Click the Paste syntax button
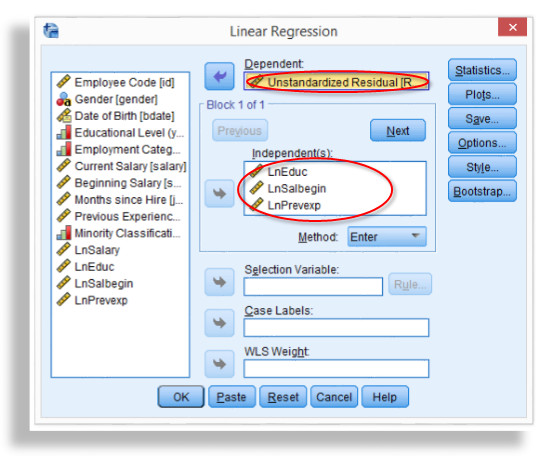Viewport: 545px width, 456px height. point(231,397)
